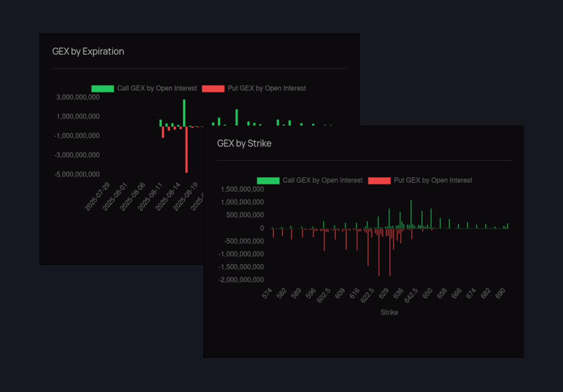Viewport: 563px width, 392px height.
Task: Click the red legend marker on GEX by Strike
Action: pos(379,181)
